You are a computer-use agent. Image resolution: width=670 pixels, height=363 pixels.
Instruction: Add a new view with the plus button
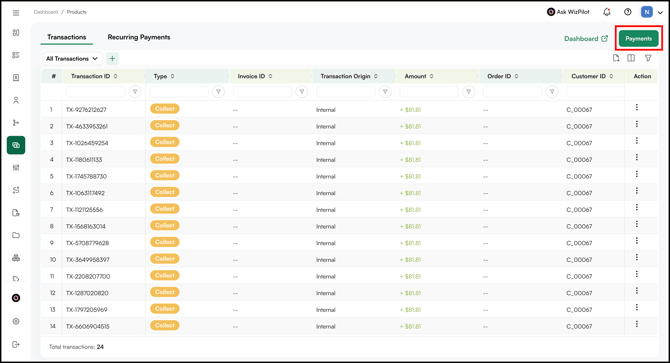(112, 59)
